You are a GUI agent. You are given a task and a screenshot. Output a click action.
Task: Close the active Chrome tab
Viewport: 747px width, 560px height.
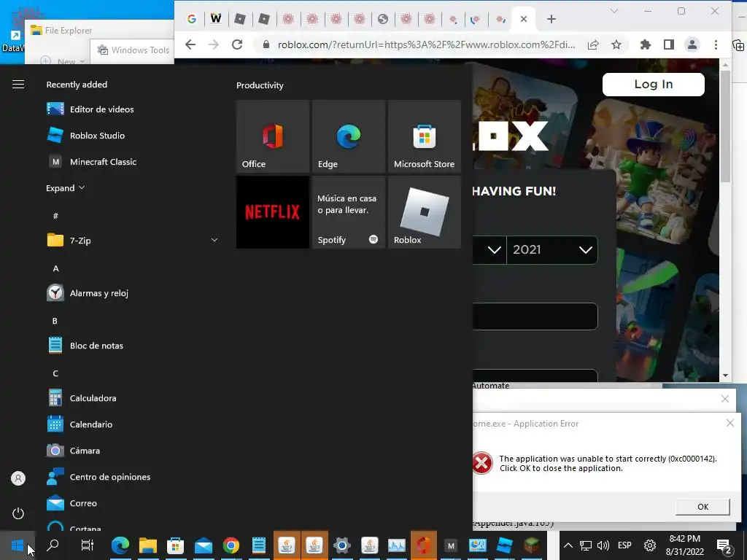click(x=524, y=19)
